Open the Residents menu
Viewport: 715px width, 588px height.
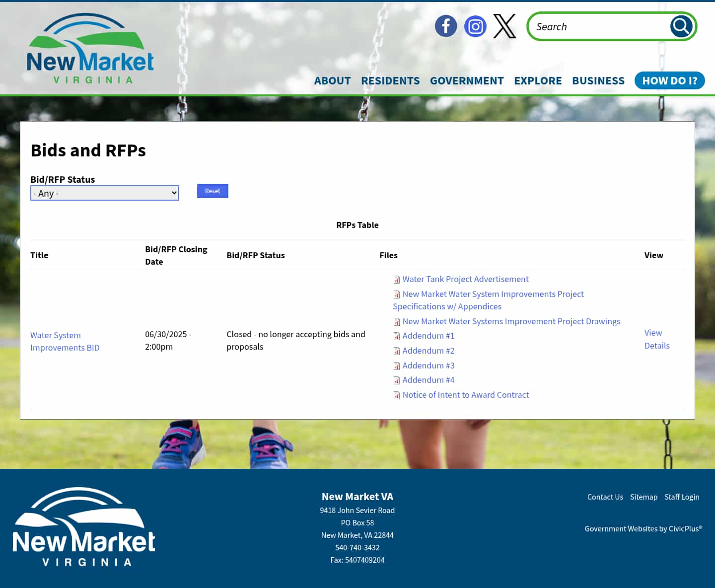click(x=390, y=80)
